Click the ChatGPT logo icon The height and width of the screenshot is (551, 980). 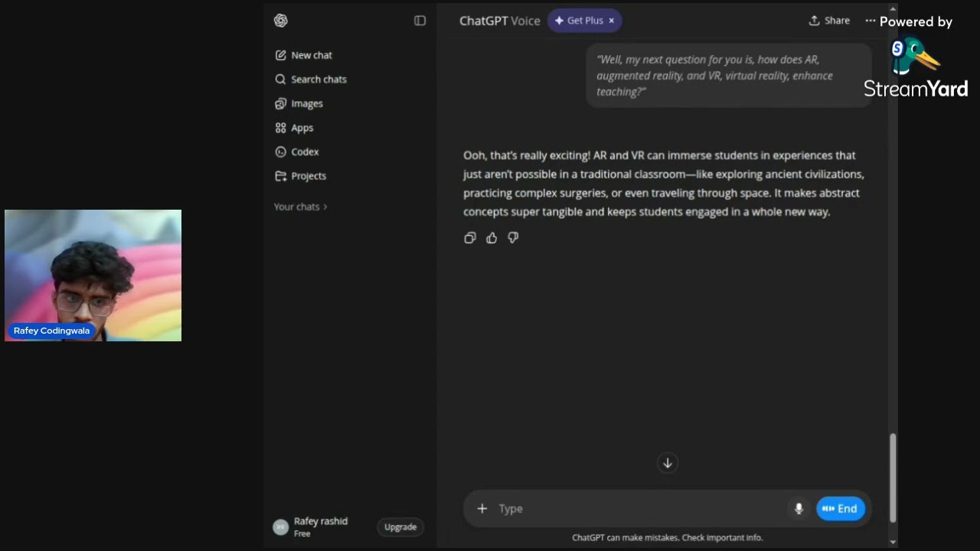(281, 21)
